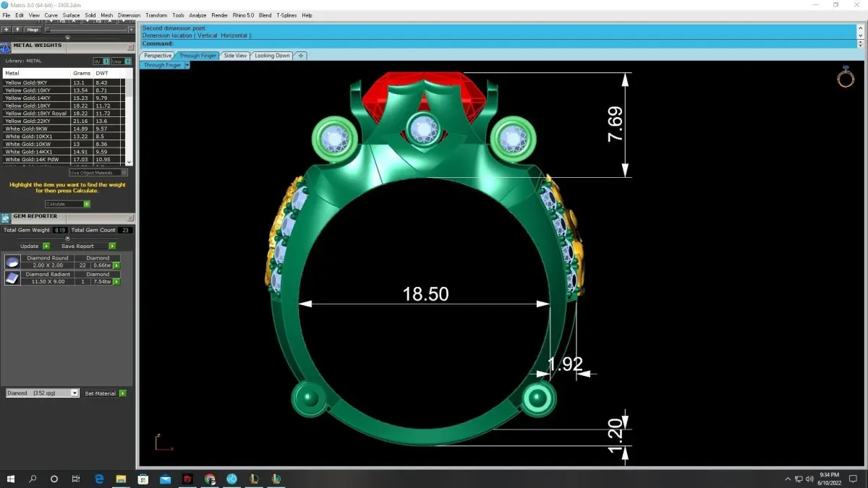Click the Gem Reporter panel icon
The width and height of the screenshot is (868, 488).
(x=6, y=217)
